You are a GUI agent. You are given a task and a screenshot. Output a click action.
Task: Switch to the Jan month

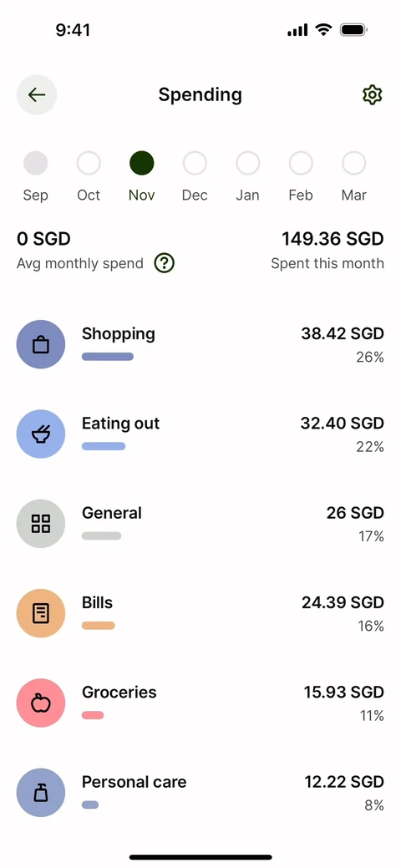pyautogui.click(x=247, y=163)
